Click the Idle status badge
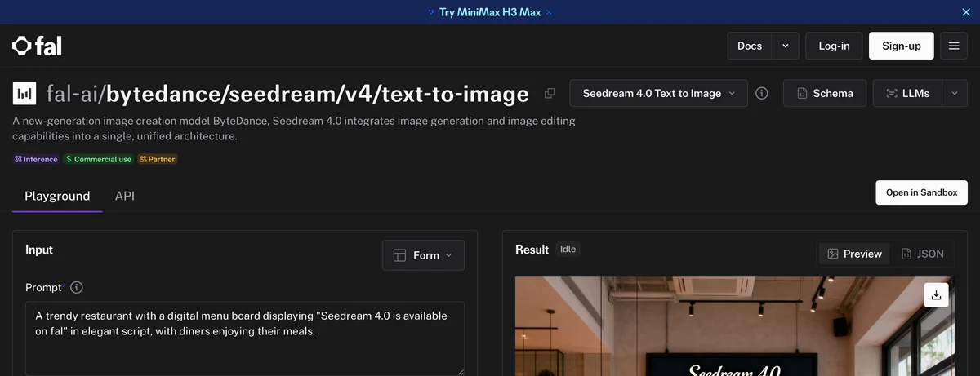The width and height of the screenshot is (980, 376). tap(568, 250)
